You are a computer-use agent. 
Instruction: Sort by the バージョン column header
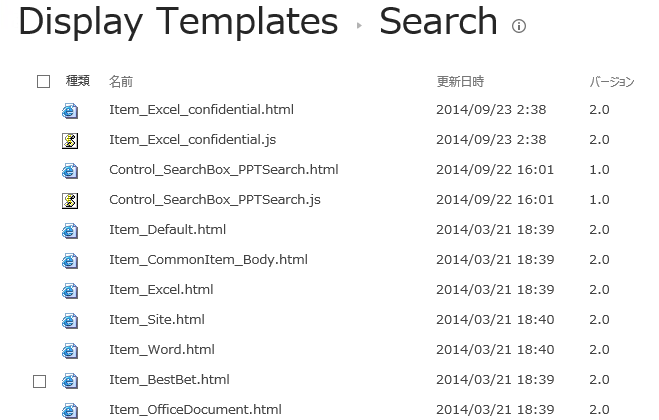coord(611,82)
